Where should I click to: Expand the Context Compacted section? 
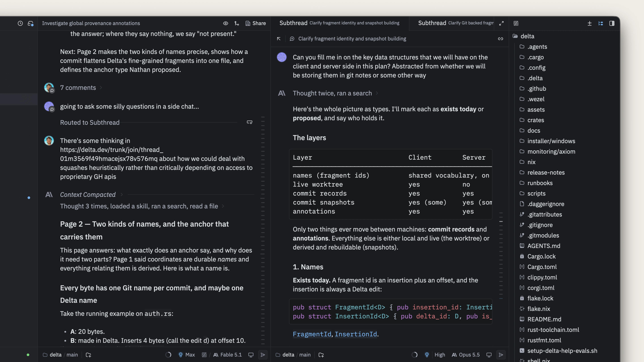tap(91, 195)
